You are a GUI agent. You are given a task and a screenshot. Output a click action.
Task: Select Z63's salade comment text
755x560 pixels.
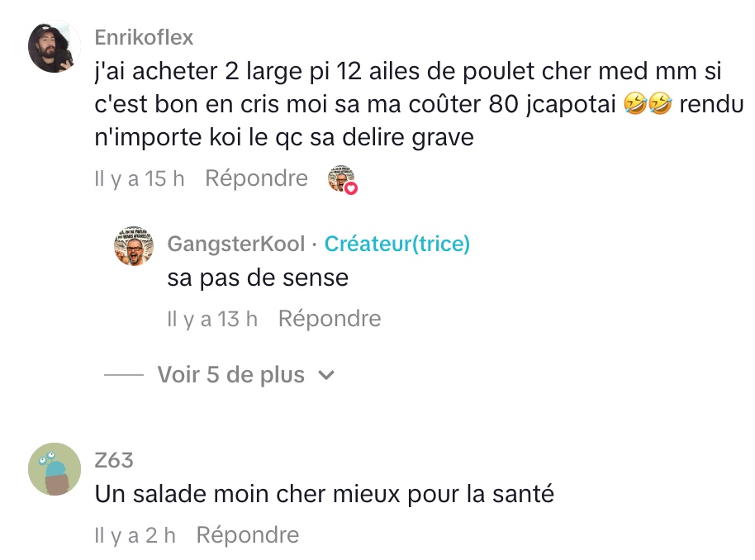coord(324,494)
